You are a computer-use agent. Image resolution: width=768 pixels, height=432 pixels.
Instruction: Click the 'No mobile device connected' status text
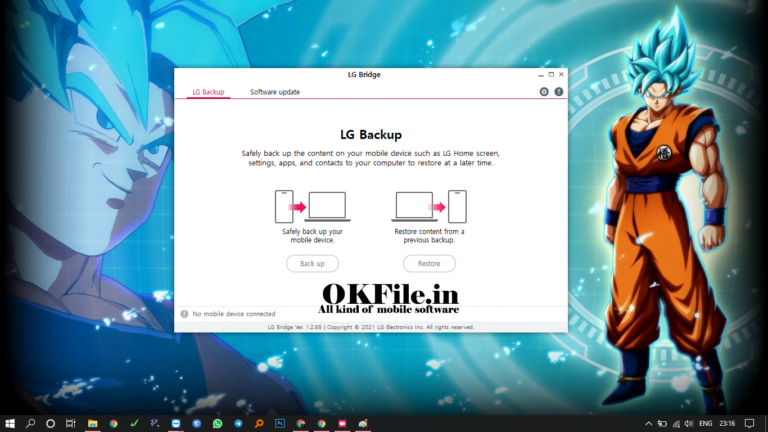click(x=234, y=314)
